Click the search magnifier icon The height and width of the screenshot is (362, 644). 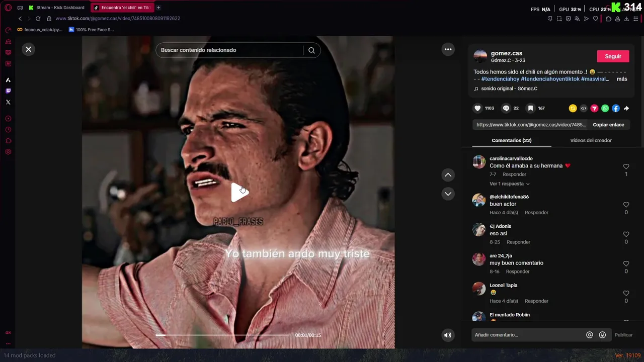311,50
